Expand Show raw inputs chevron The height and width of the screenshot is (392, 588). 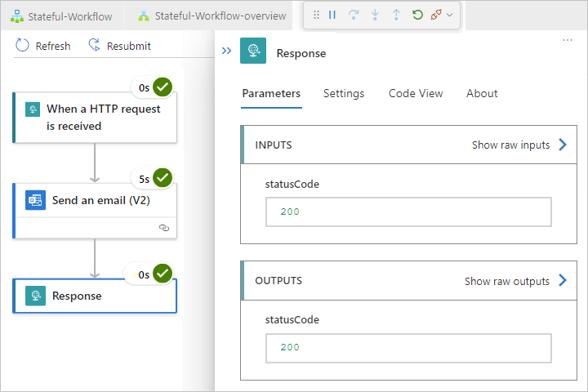click(562, 145)
